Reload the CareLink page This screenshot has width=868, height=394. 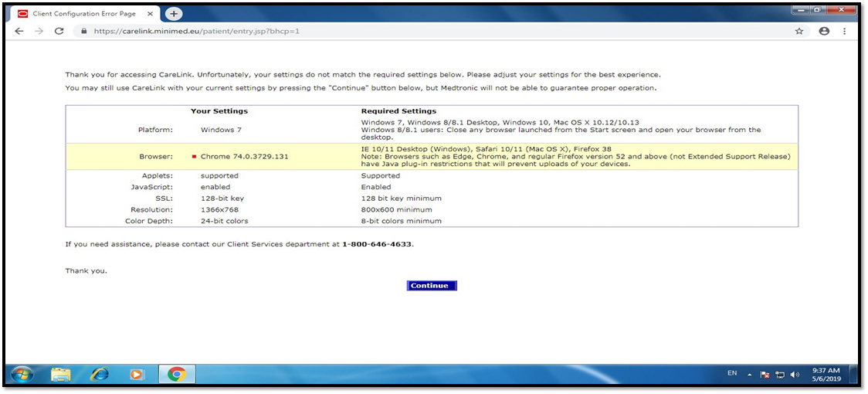pyautogui.click(x=59, y=31)
